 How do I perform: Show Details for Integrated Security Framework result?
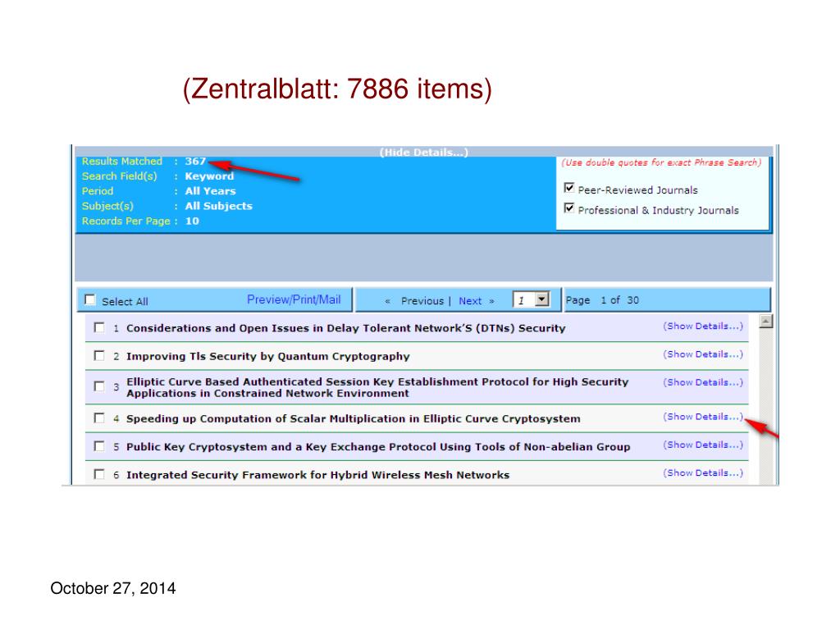(703, 472)
